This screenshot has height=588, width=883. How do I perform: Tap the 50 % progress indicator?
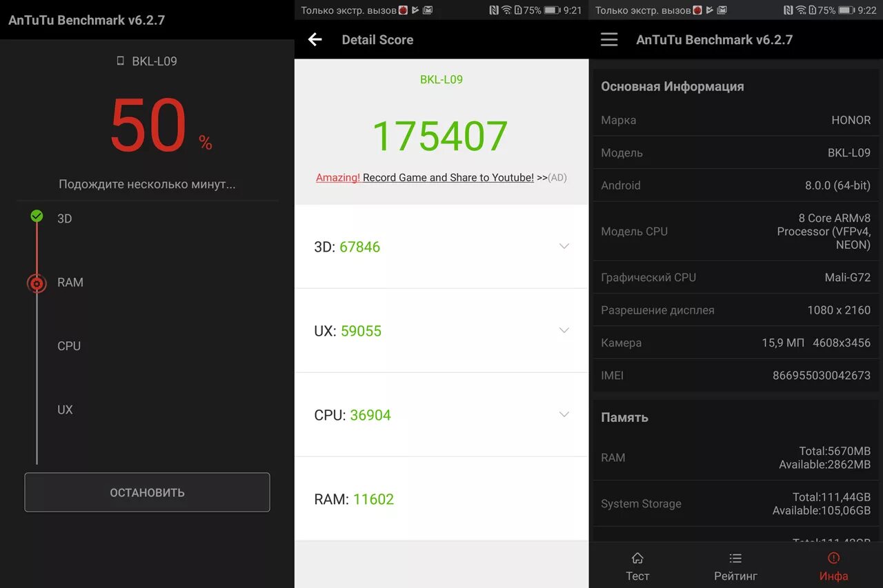pos(161,125)
